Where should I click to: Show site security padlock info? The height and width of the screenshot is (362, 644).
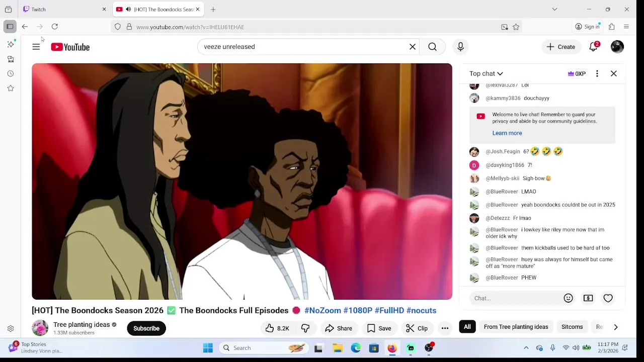129,27
